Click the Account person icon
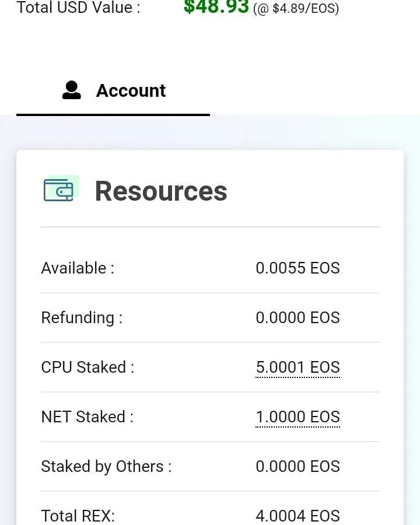Viewport: 420px width, 525px height. tap(71, 90)
